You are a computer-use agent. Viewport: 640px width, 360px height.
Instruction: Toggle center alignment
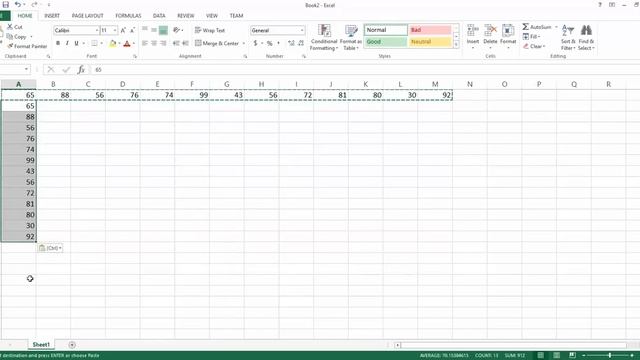coord(154,43)
